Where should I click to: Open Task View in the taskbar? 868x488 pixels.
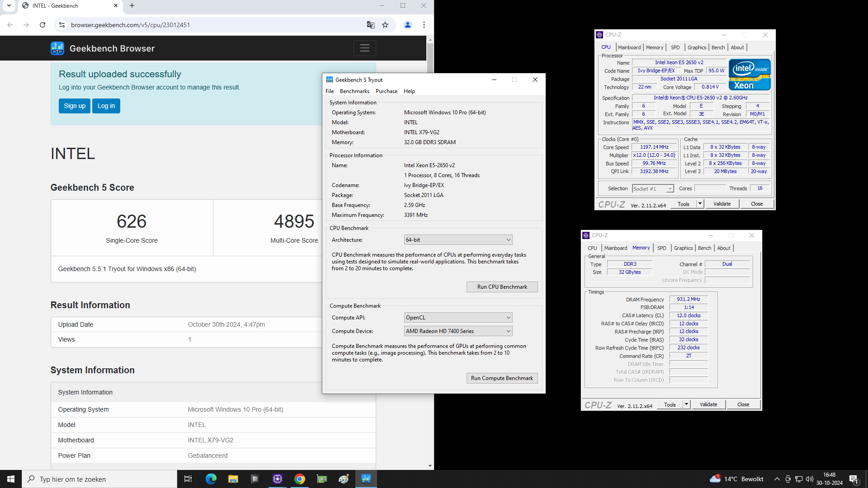pos(188,479)
